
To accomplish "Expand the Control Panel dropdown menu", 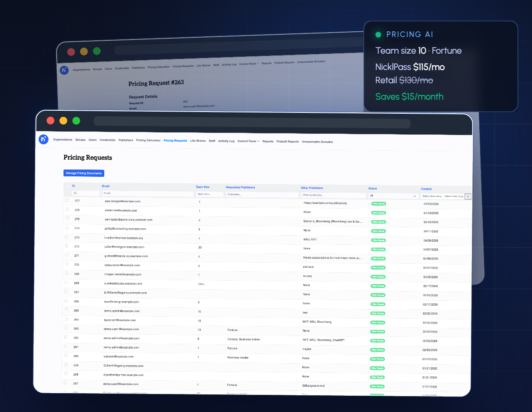I will 248,140.
